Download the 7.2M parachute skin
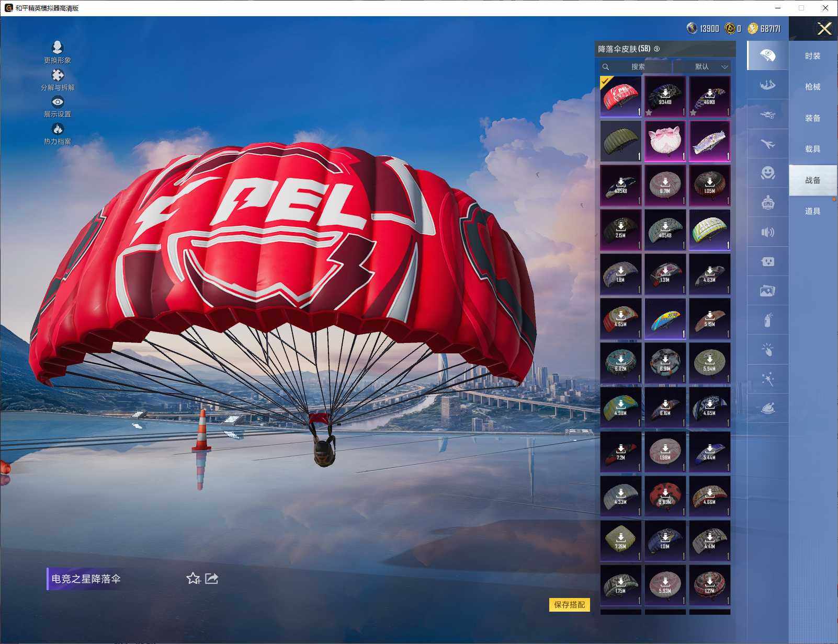Screen dimensions: 838x644 click(x=621, y=452)
